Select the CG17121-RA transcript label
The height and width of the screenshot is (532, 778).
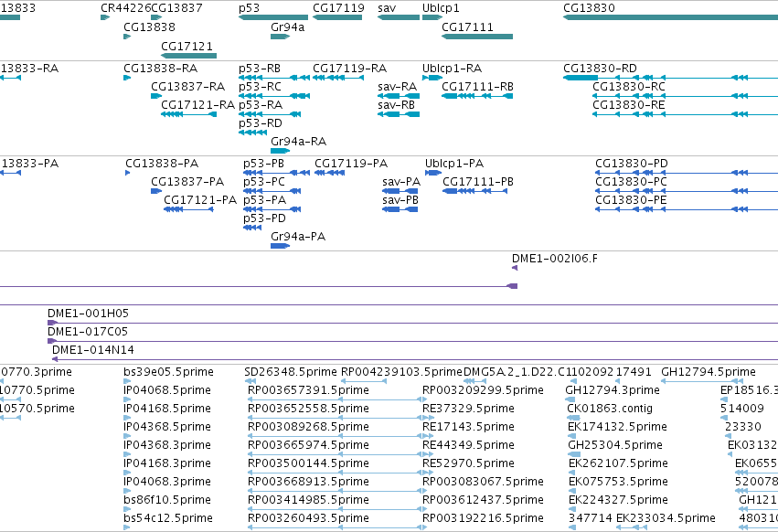[x=198, y=105]
